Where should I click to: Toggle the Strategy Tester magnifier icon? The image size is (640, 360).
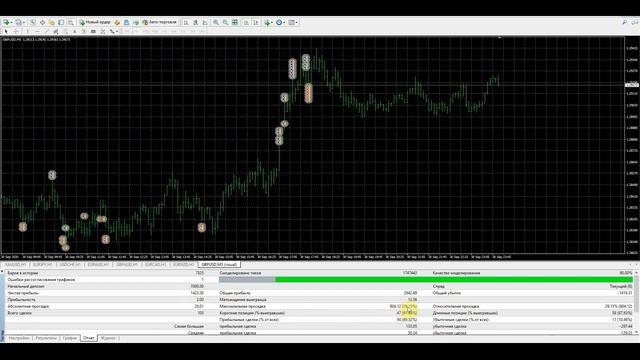pos(71,22)
